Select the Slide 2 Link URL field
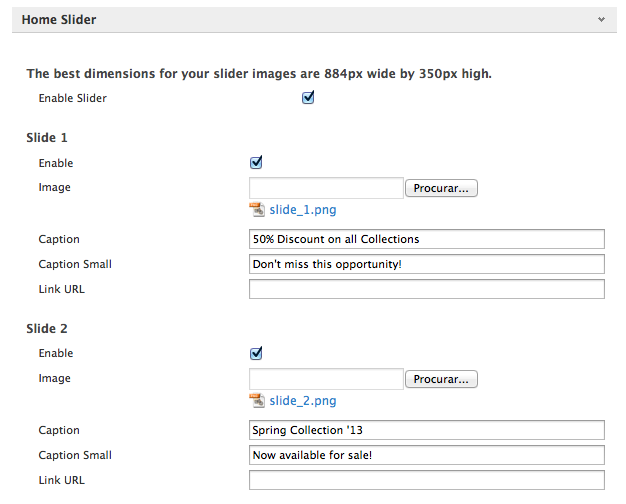The width and height of the screenshot is (626, 504). [426, 480]
